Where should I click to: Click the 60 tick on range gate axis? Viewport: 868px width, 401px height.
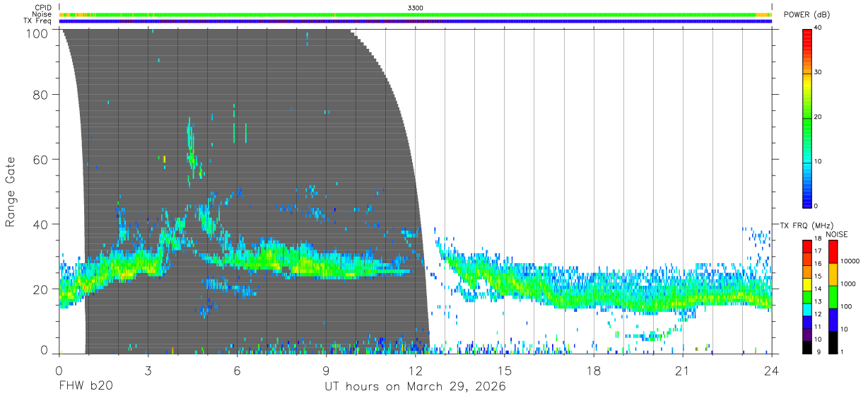[41, 160]
